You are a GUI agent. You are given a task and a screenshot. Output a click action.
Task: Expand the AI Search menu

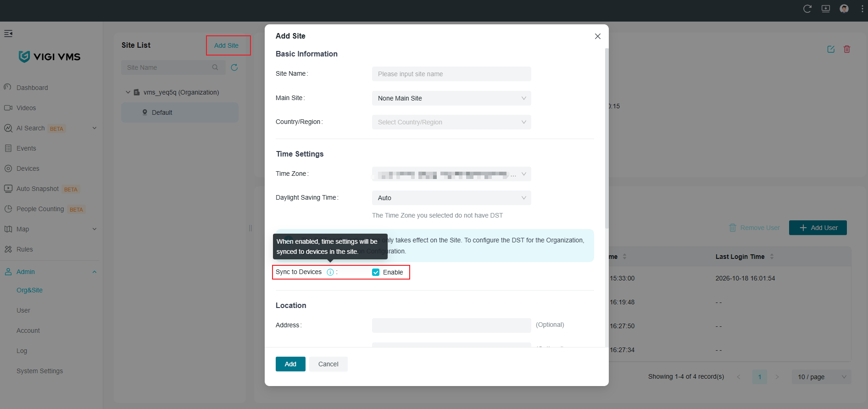[x=95, y=128]
